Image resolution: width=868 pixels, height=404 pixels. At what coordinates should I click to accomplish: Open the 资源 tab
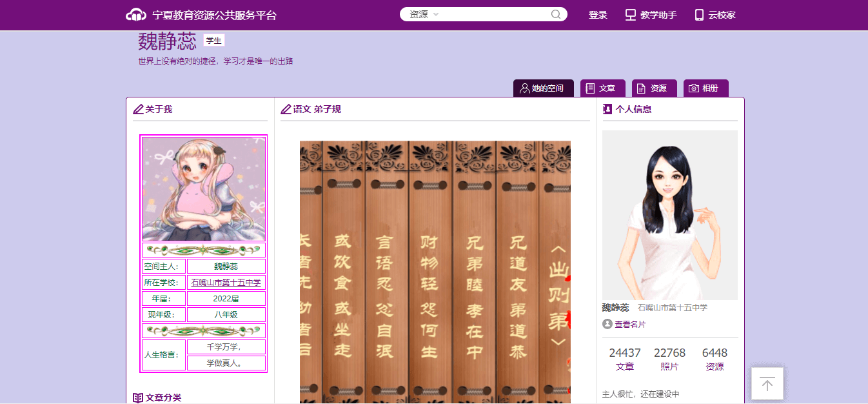point(651,88)
